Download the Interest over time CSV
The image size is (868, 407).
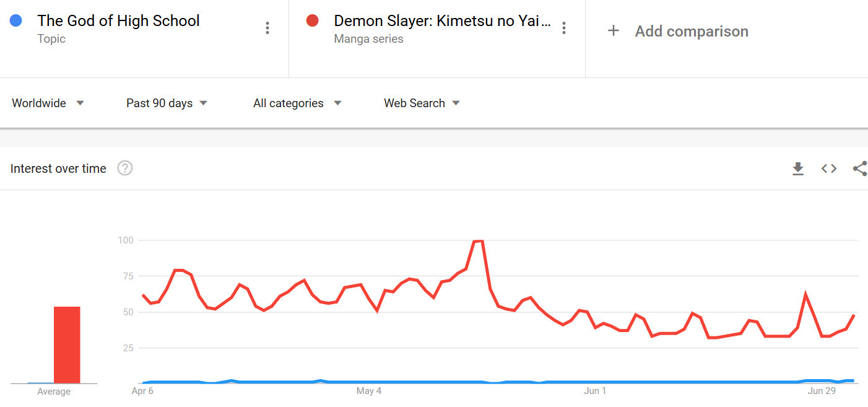(798, 168)
